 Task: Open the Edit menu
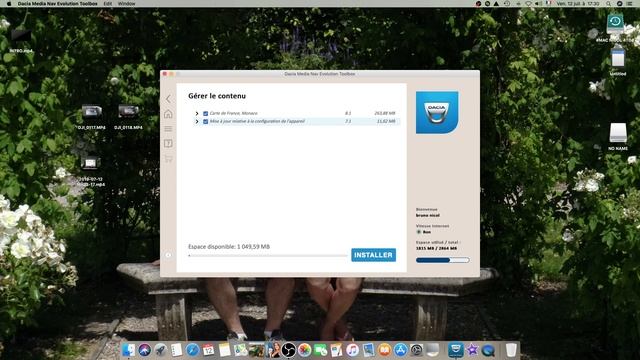pyautogui.click(x=108, y=3)
